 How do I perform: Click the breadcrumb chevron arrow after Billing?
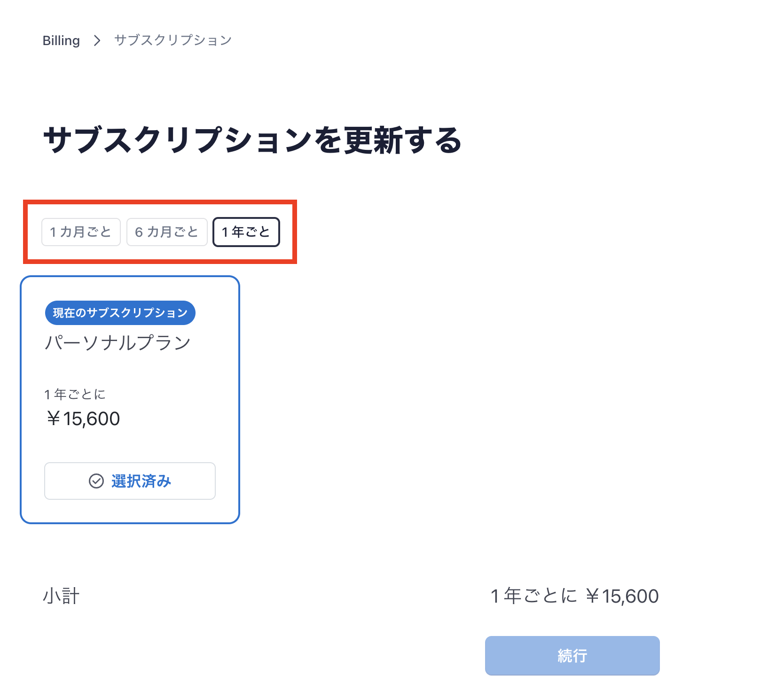(x=97, y=40)
